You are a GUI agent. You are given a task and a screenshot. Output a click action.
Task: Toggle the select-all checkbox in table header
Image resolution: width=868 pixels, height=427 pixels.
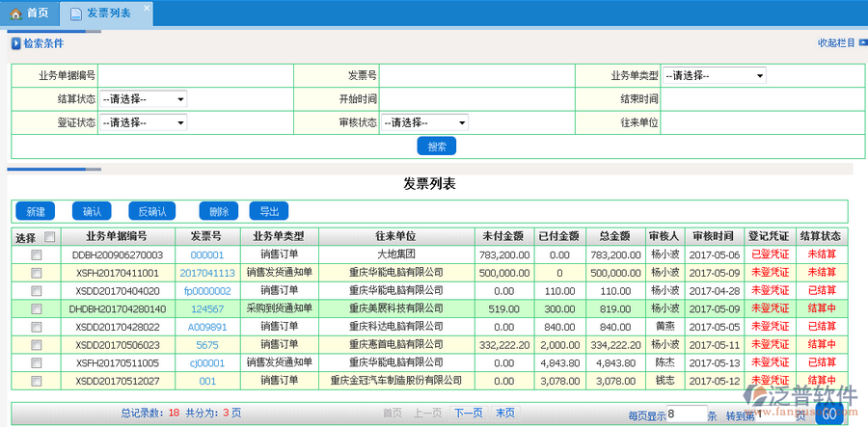(x=50, y=237)
